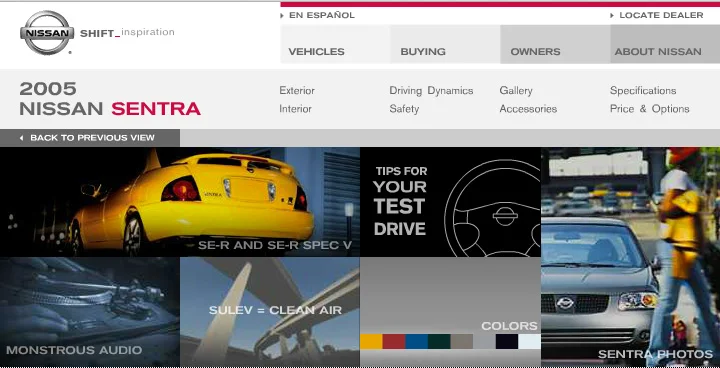Go to the Exterior section
720x368 pixels.
point(297,91)
